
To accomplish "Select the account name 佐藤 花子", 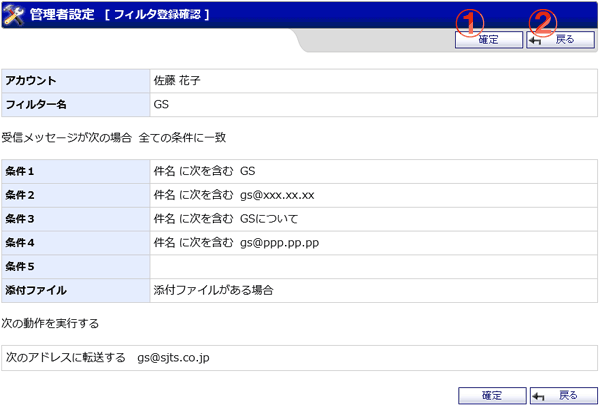I will [x=177, y=81].
